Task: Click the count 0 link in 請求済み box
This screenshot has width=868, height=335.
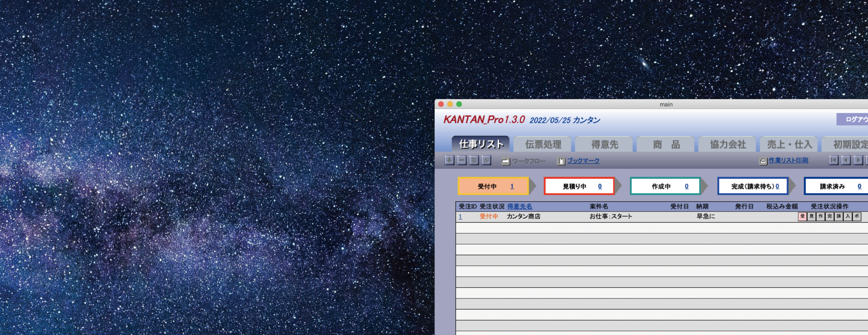Action: (x=860, y=186)
